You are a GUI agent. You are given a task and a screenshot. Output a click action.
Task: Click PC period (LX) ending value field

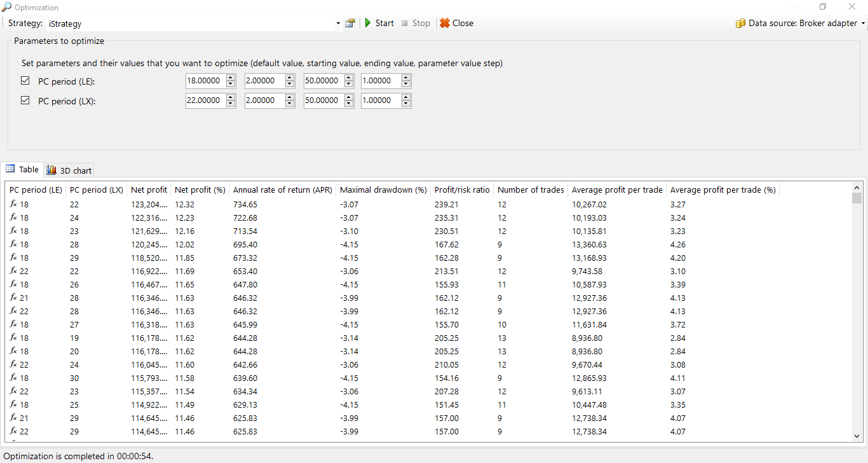[x=325, y=100]
